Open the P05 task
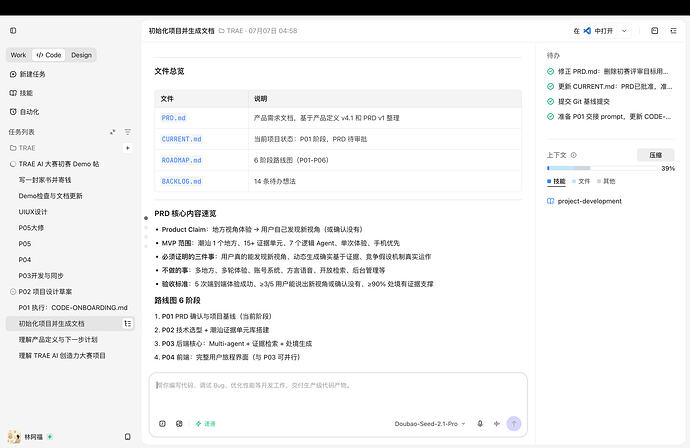The image size is (690, 448). coord(25,243)
